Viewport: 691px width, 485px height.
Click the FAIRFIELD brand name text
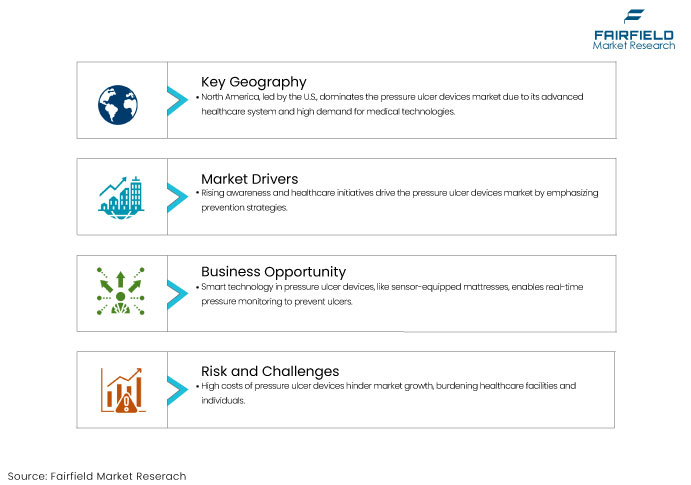click(634, 35)
